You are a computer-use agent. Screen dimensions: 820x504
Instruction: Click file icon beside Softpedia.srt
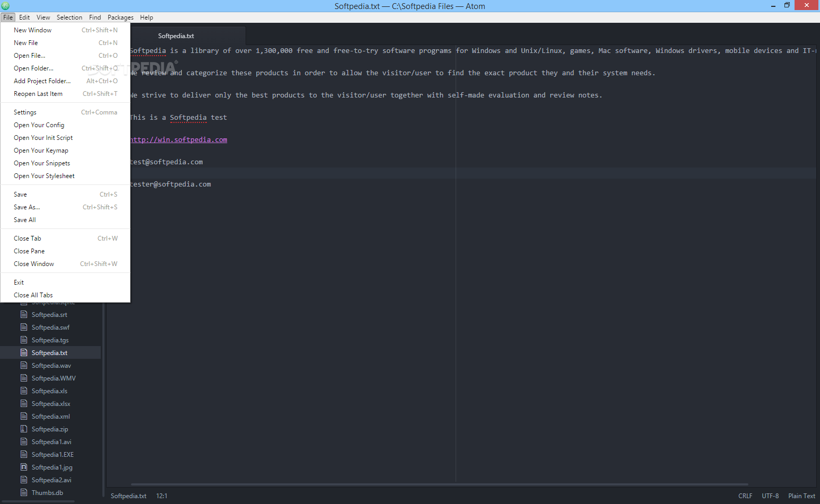click(x=24, y=314)
